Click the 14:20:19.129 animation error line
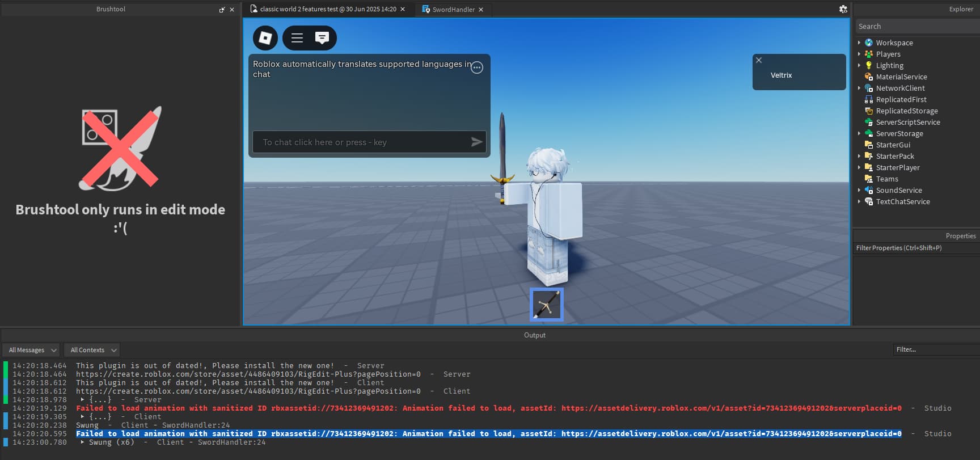Screen dimensions: 980x460 tap(489, 408)
